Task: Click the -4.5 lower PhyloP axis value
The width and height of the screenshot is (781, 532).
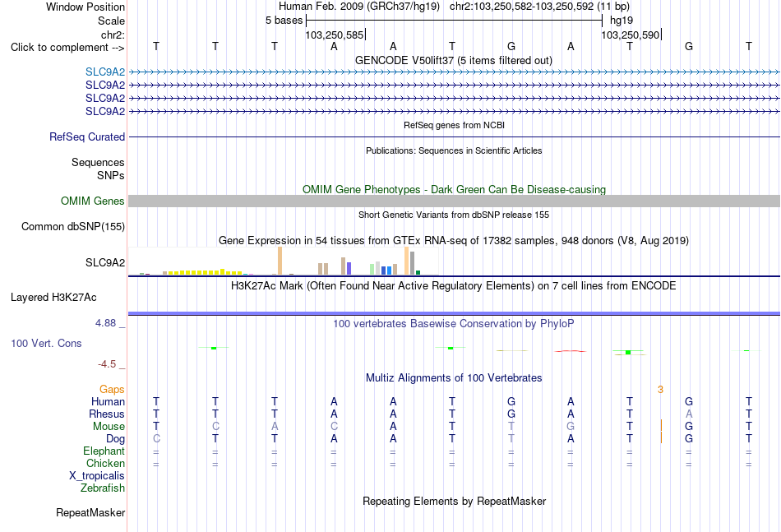Action: 107,364
